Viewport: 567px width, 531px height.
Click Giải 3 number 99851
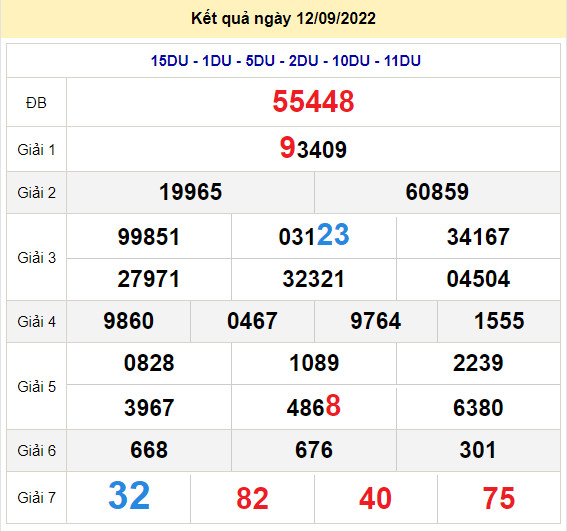click(149, 237)
